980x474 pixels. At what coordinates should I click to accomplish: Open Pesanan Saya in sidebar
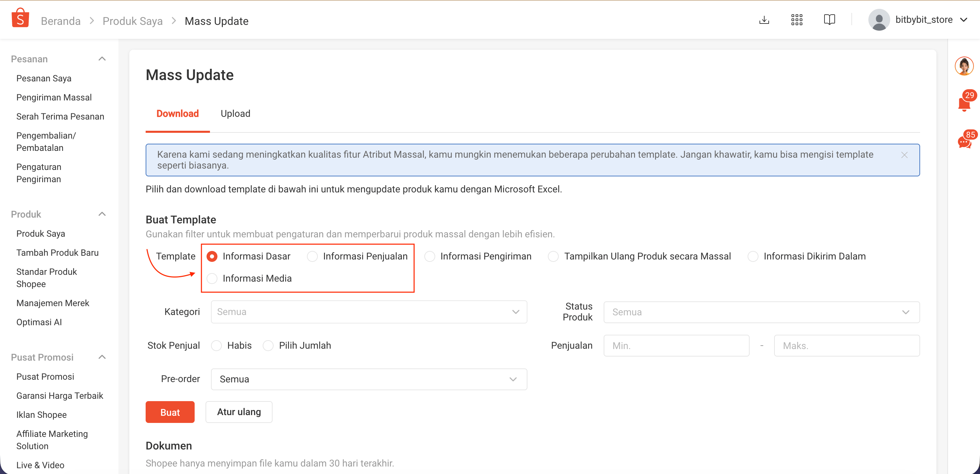pos(44,78)
